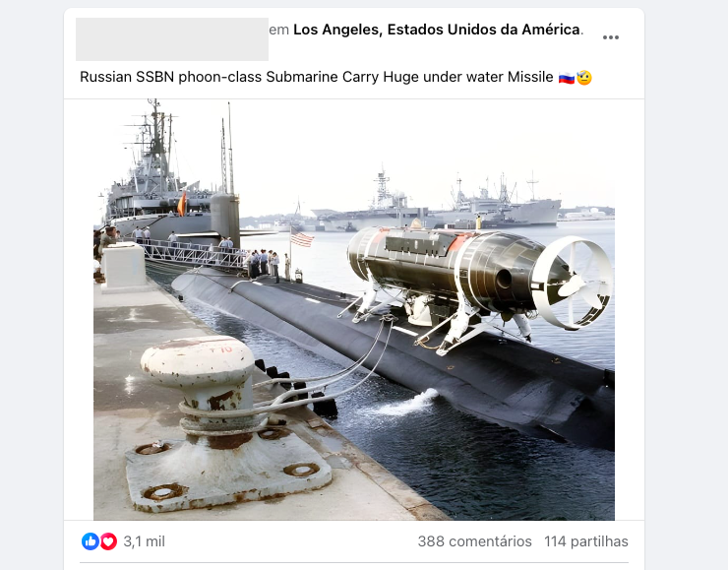
Task: Open the Los Angeles, Estados Unidos da América location
Action: [437, 30]
